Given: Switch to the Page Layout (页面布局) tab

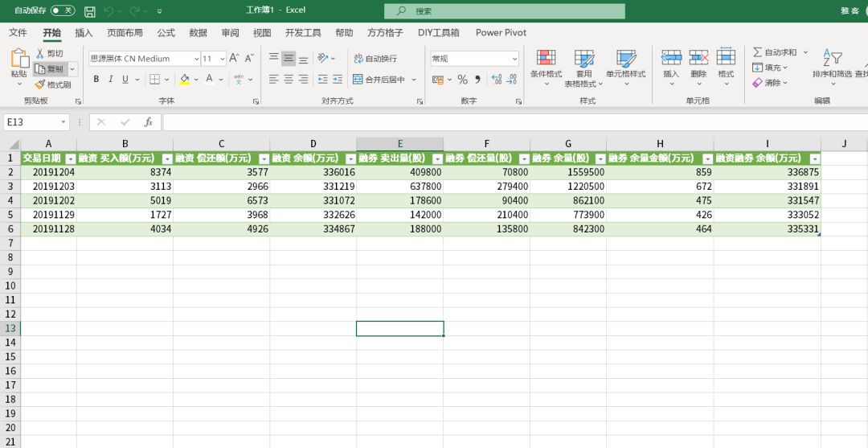Looking at the screenshot, I should [x=125, y=33].
